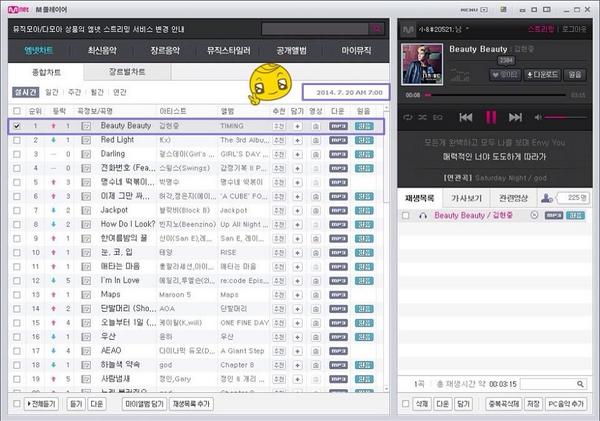Open song info icon for Darling
The height and width of the screenshot is (421, 600).
tap(86, 155)
